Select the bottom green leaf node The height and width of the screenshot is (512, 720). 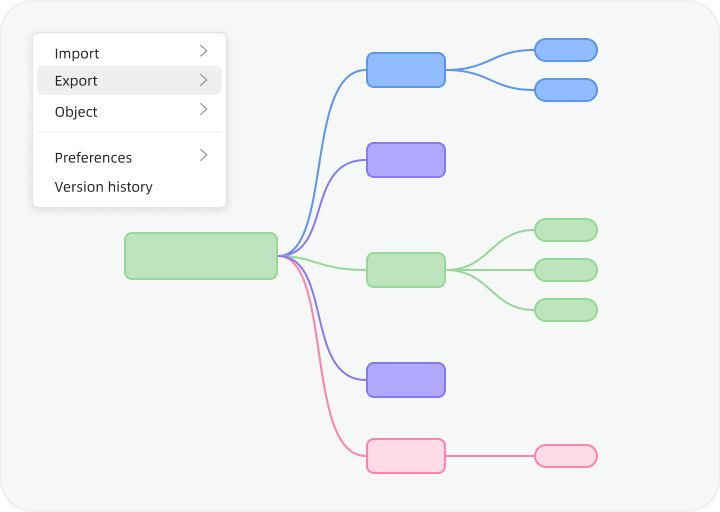(565, 310)
